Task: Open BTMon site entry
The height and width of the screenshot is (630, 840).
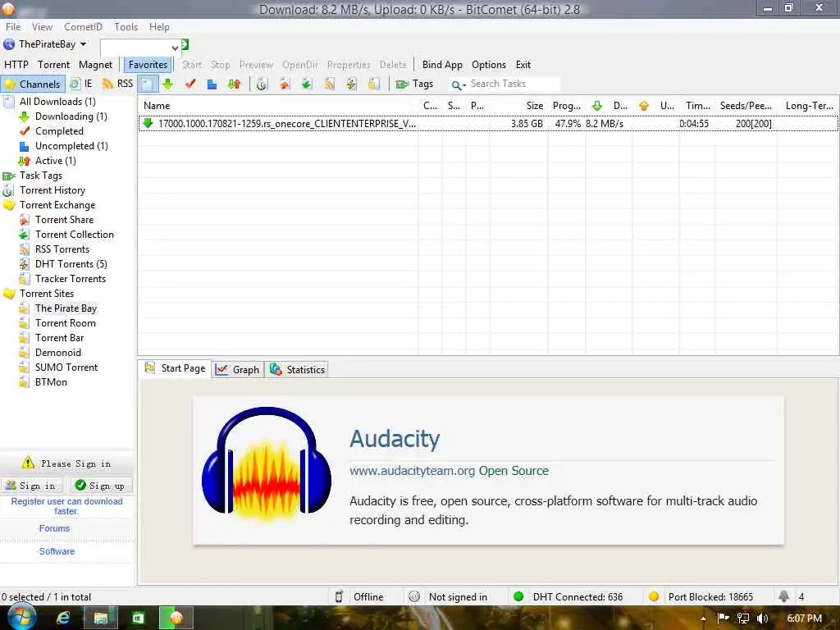Action: [x=51, y=382]
